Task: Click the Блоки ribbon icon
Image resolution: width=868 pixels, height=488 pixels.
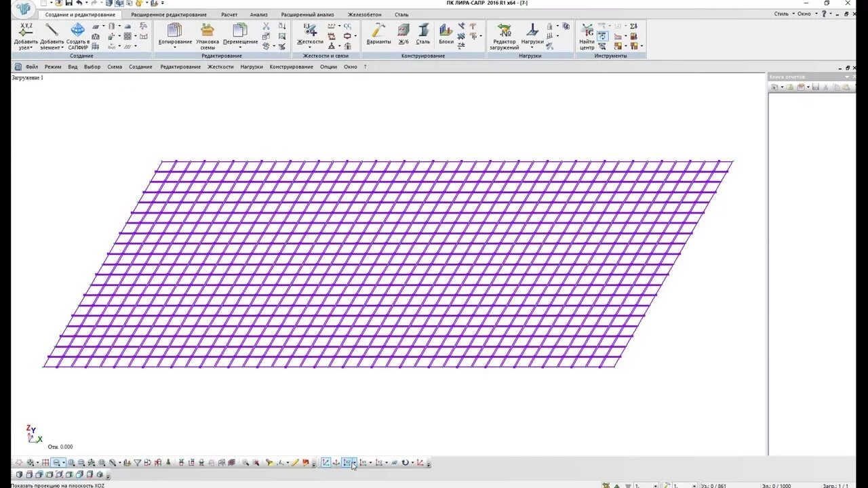Action: [446, 33]
